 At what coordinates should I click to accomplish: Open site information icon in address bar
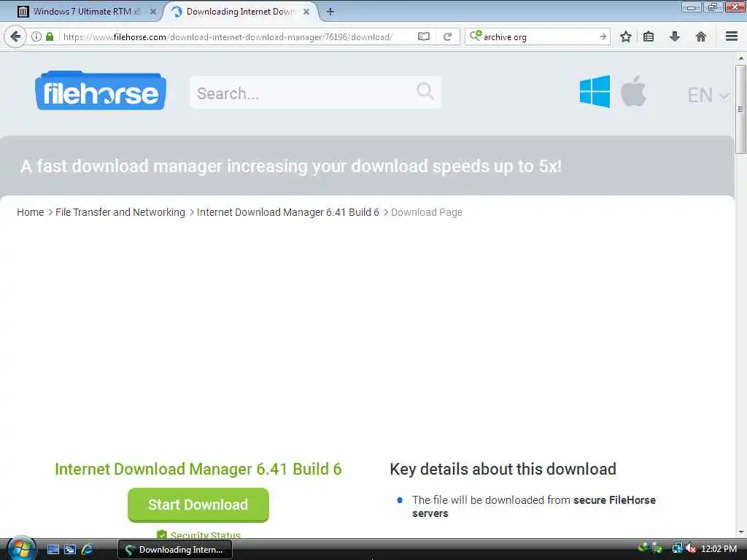click(36, 36)
